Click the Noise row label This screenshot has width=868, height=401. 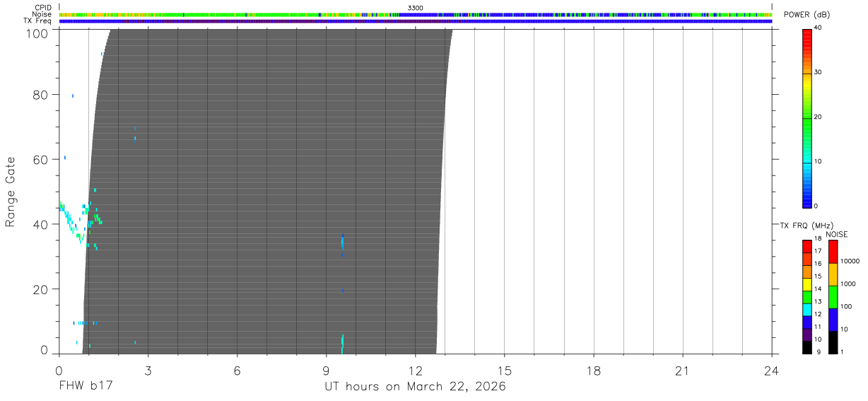pos(42,14)
